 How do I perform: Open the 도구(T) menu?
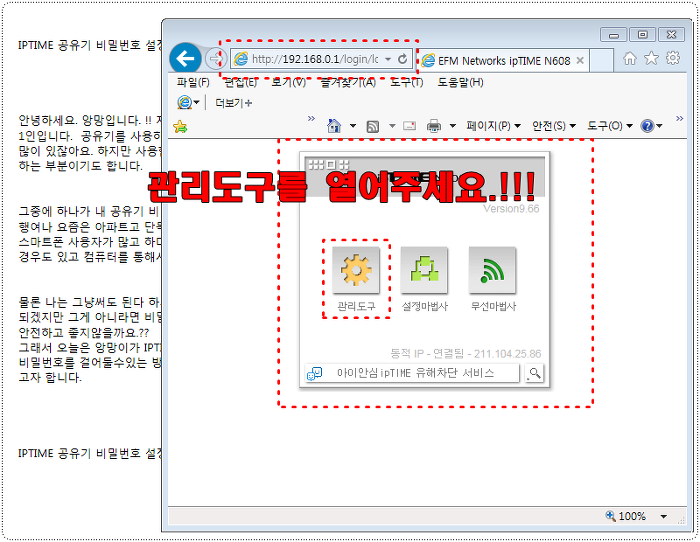point(406,82)
